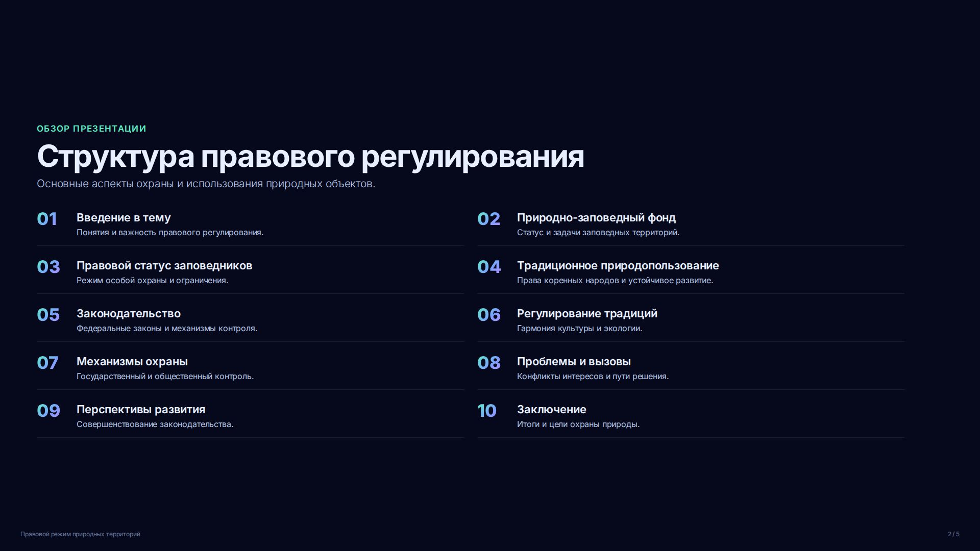
Task: Open item 'Механизмы охраны'
Action: tap(132, 362)
